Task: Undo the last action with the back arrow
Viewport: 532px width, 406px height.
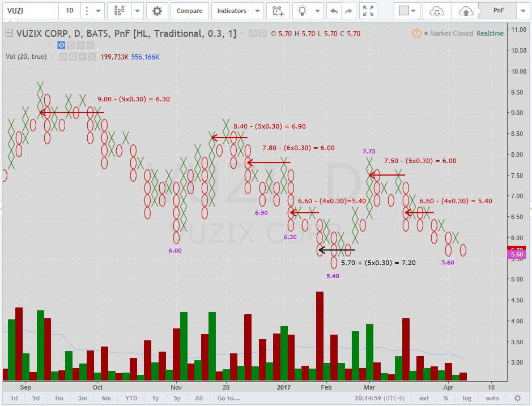Action: click(334, 11)
